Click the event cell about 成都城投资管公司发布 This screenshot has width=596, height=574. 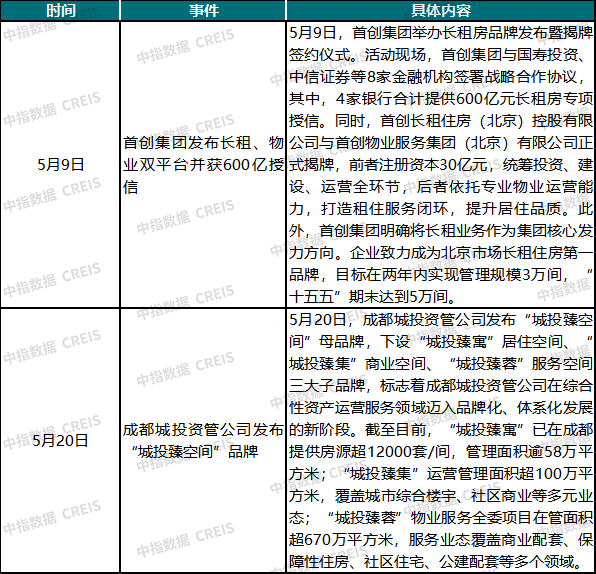point(203,440)
